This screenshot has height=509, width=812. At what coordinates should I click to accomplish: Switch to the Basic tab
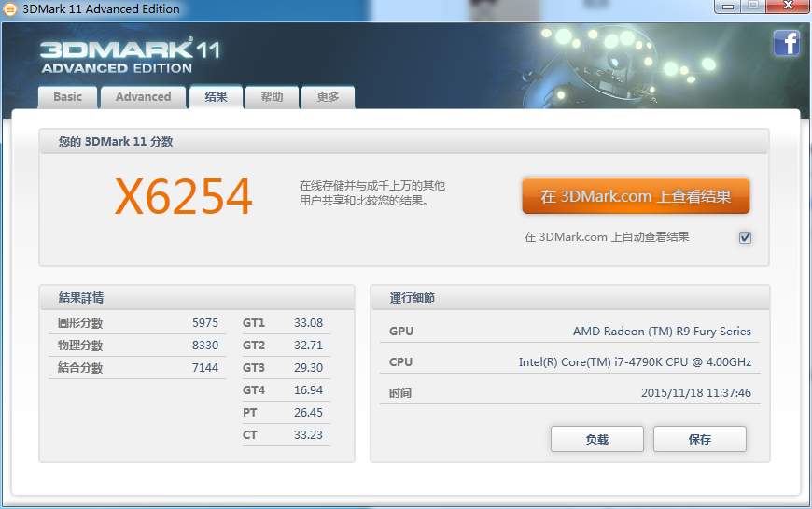(x=68, y=97)
